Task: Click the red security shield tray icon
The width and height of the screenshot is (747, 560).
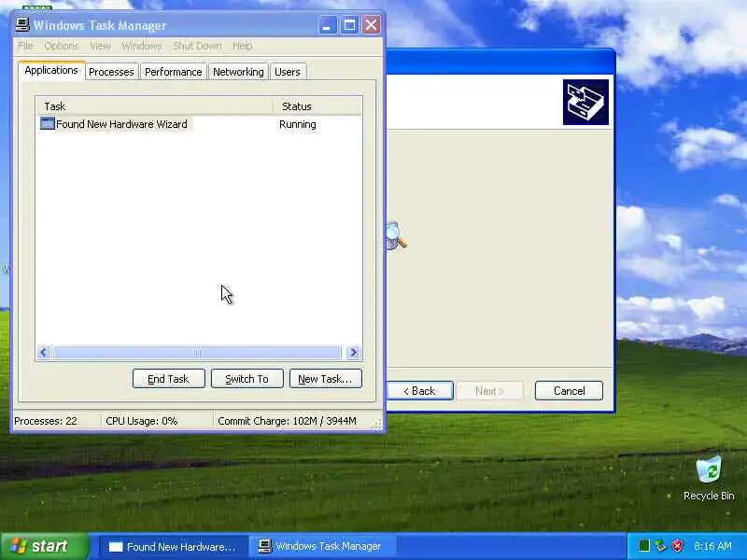Action: coord(678,546)
